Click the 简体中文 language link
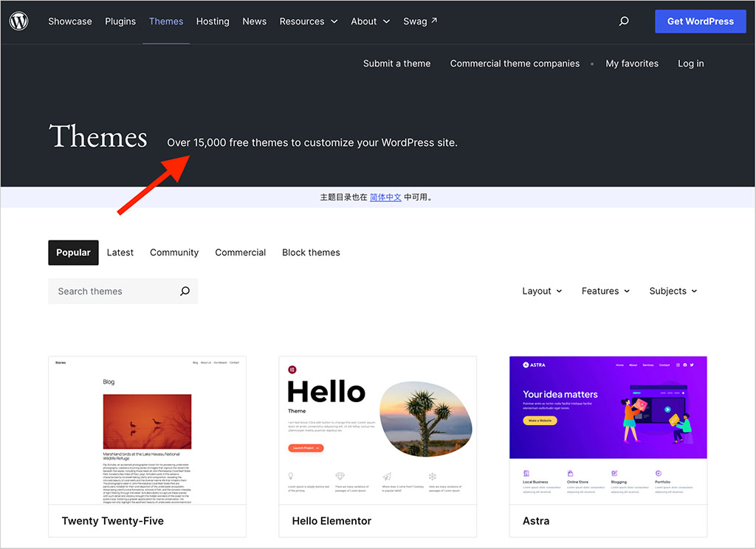The height and width of the screenshot is (549, 756). [385, 197]
